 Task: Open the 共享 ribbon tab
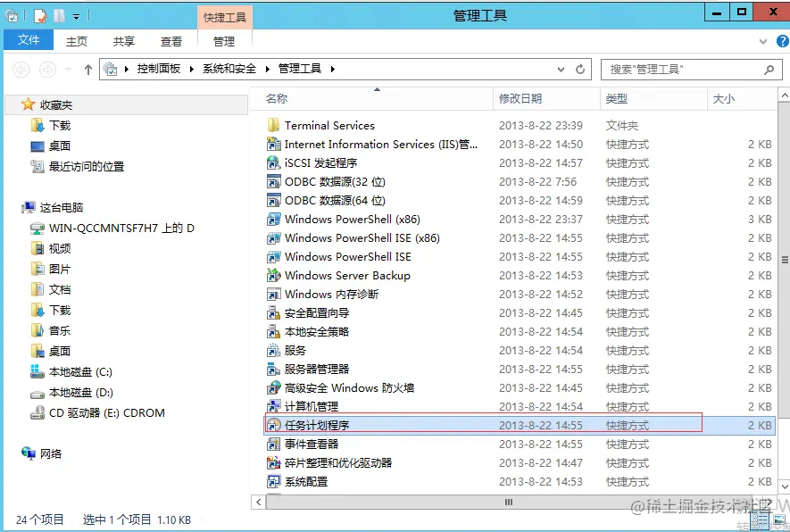pyautogui.click(x=124, y=41)
